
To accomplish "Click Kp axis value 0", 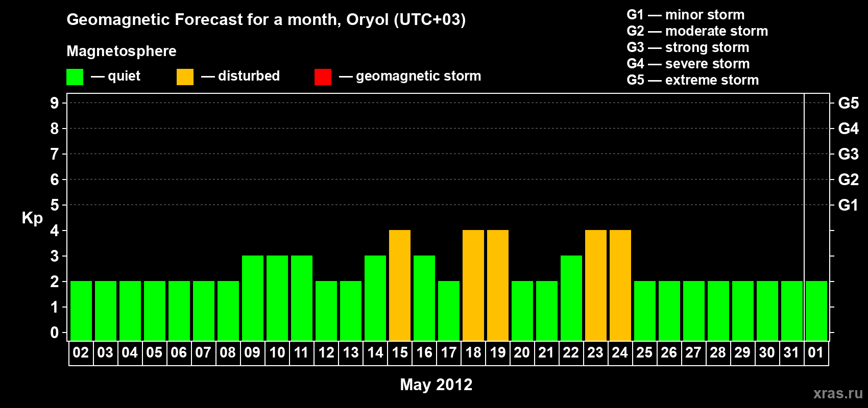I will click(55, 333).
